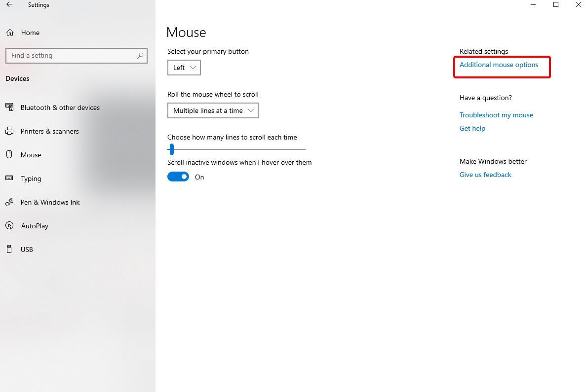
Task: Maximize the Settings window
Action: tap(556, 4)
